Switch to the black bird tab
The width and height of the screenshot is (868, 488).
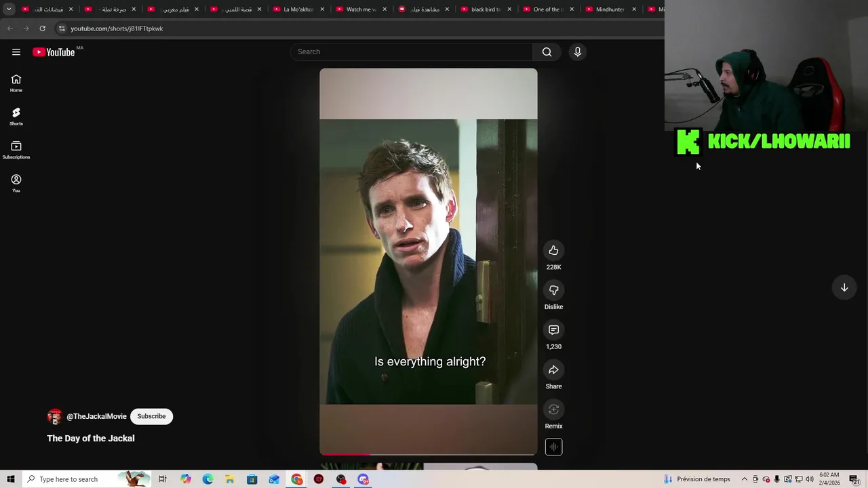(x=486, y=9)
